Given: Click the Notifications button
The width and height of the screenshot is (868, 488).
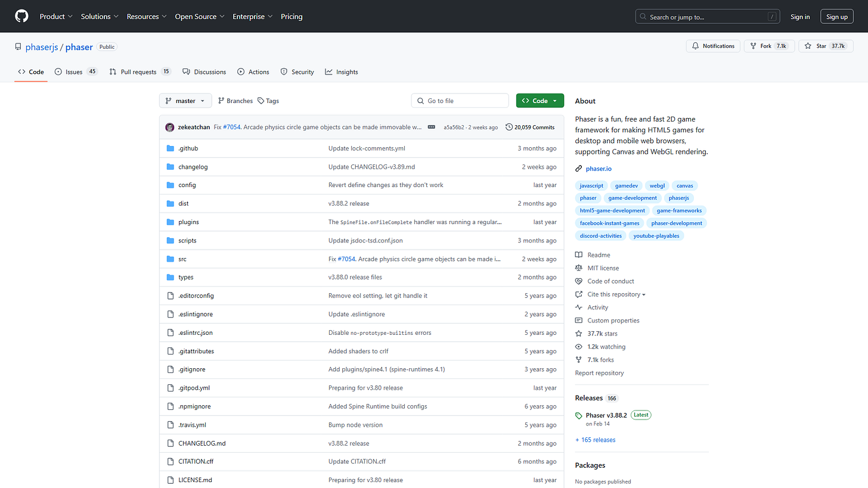Looking at the screenshot, I should point(714,46).
